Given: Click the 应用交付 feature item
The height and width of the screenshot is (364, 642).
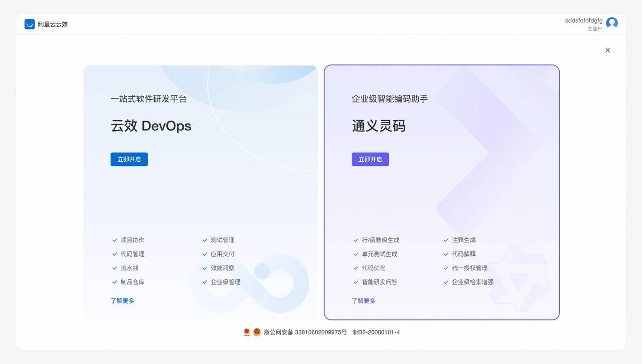Looking at the screenshot, I should (x=222, y=254).
